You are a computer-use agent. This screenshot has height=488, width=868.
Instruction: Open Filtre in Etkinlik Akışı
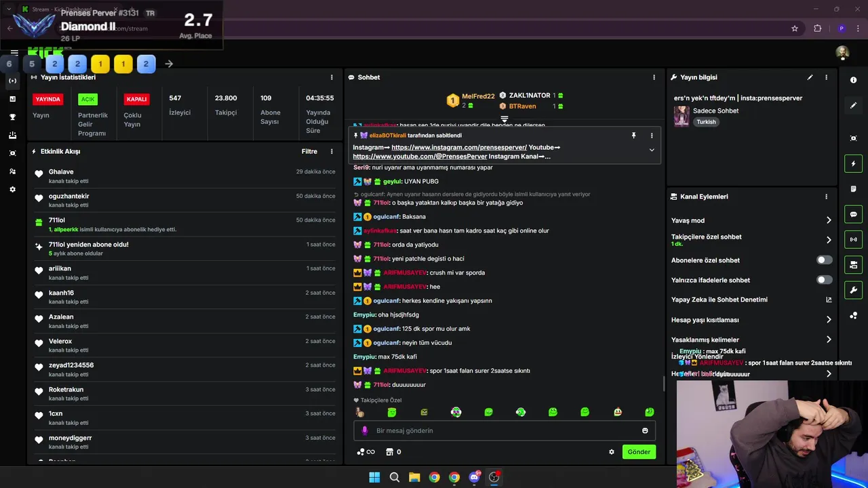point(309,152)
